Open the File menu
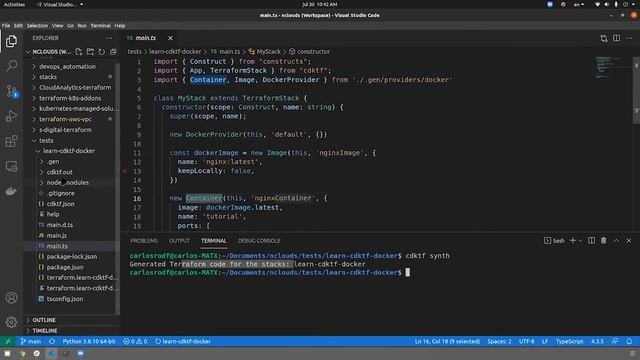The width and height of the screenshot is (640, 360). tap(6, 26)
